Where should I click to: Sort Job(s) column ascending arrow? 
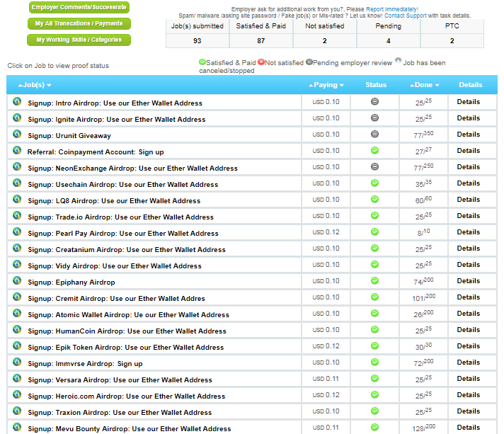coord(21,85)
